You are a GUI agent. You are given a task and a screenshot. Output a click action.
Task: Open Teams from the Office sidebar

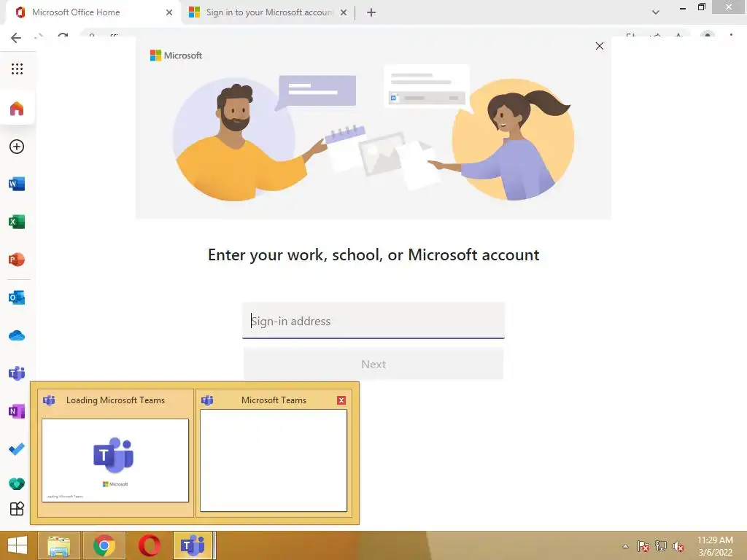(17, 373)
